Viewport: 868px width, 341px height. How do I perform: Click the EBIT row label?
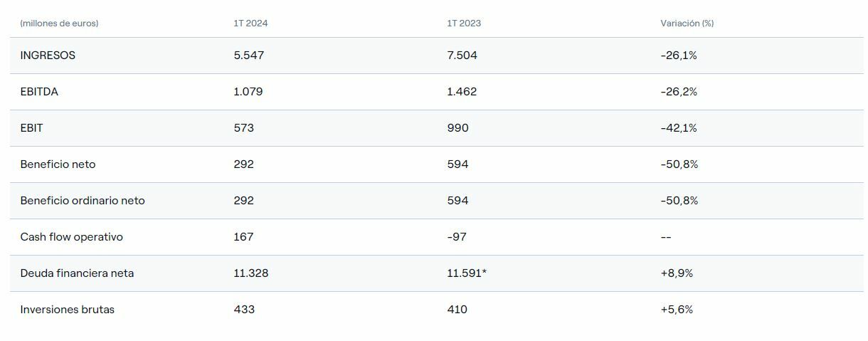[x=31, y=128]
